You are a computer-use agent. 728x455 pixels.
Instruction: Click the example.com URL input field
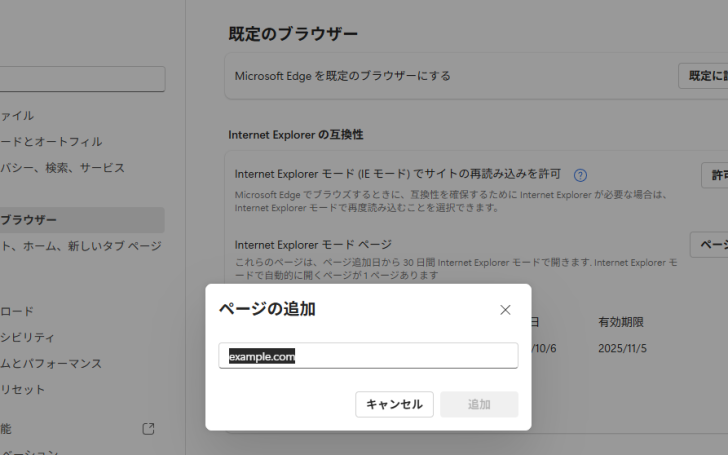(x=368, y=356)
